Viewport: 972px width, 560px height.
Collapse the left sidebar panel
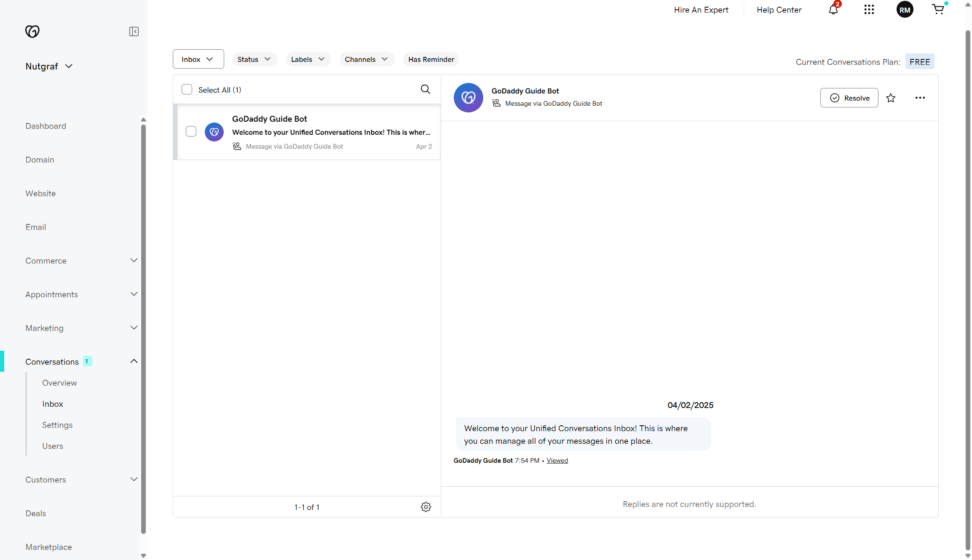coord(134,32)
